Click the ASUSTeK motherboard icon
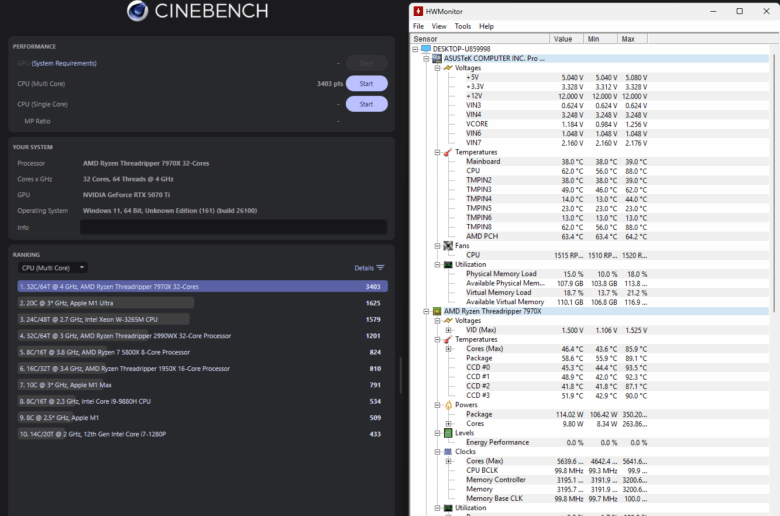The height and width of the screenshot is (516, 780). (x=435, y=58)
